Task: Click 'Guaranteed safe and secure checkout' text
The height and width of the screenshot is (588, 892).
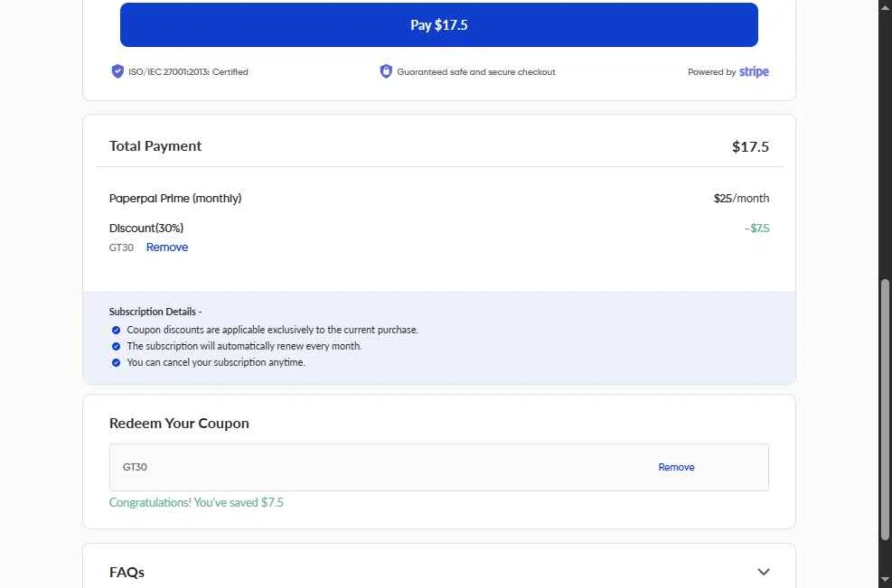Action: pyautogui.click(x=476, y=71)
